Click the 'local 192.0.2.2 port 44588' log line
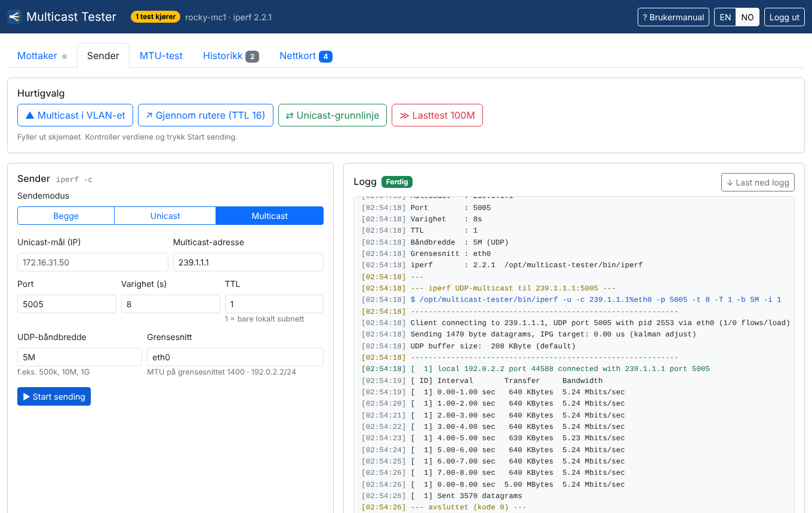812x513 pixels. click(536, 369)
